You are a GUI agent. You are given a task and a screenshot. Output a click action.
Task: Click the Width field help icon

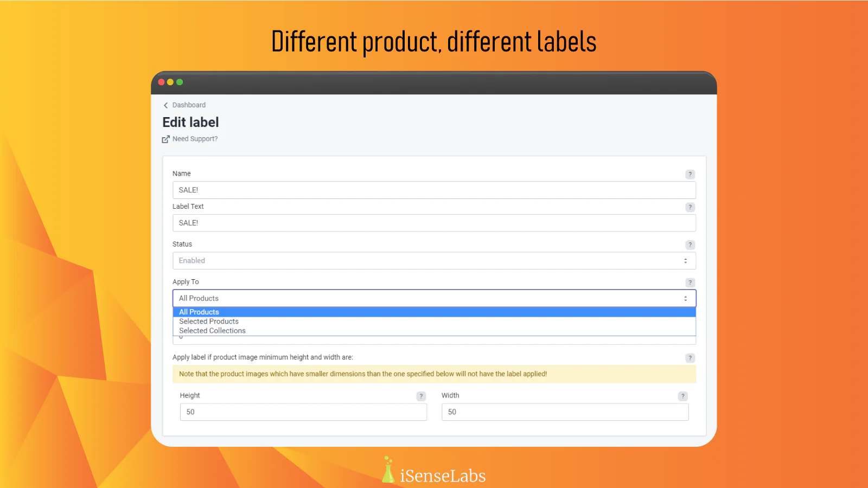(x=683, y=396)
